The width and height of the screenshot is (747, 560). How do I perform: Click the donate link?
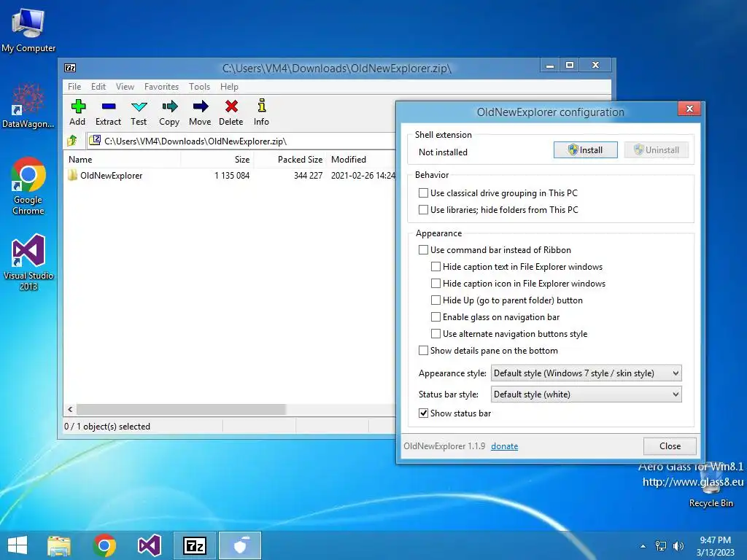coord(505,446)
